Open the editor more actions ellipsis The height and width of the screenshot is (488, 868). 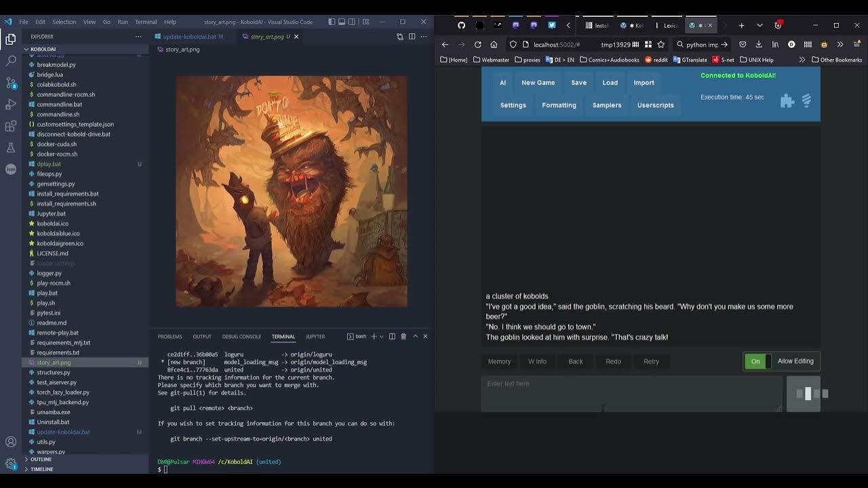[425, 37]
